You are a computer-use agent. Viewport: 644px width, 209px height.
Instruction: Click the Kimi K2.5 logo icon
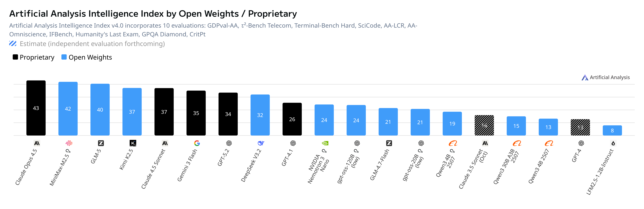(x=133, y=143)
